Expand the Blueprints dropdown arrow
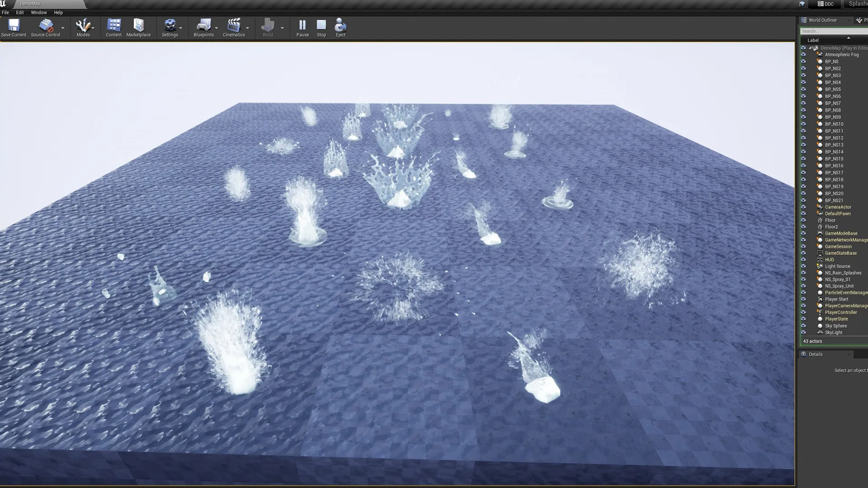 tap(217, 28)
